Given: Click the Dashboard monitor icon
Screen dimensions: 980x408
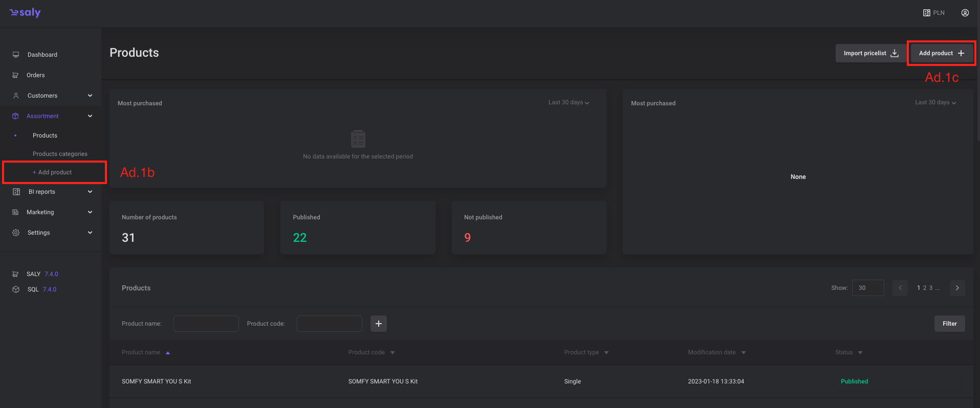Looking at the screenshot, I should click(x=16, y=55).
